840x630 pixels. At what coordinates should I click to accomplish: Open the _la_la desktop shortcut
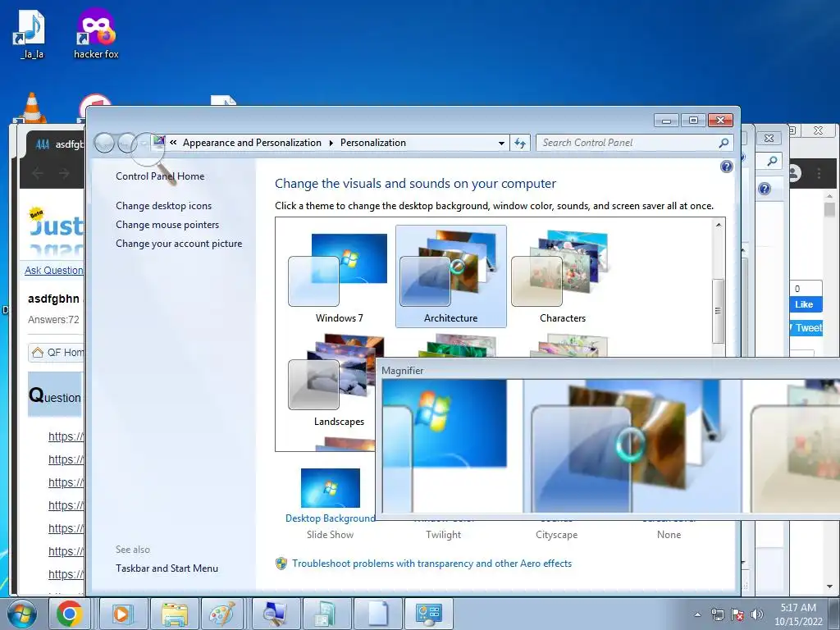31,34
